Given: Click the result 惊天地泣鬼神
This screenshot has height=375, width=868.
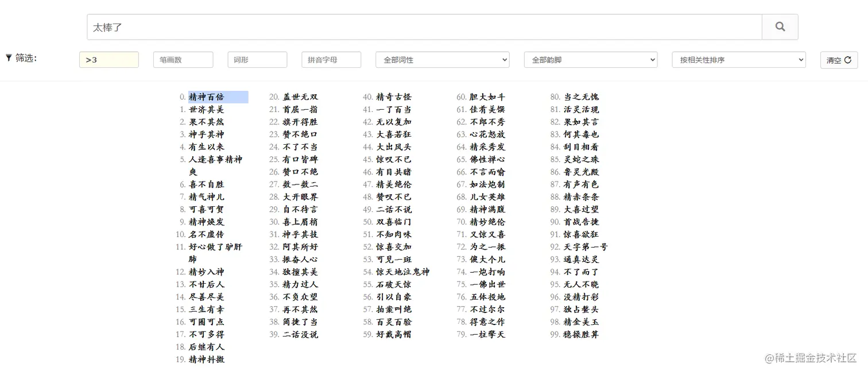Looking at the screenshot, I should tap(403, 272).
